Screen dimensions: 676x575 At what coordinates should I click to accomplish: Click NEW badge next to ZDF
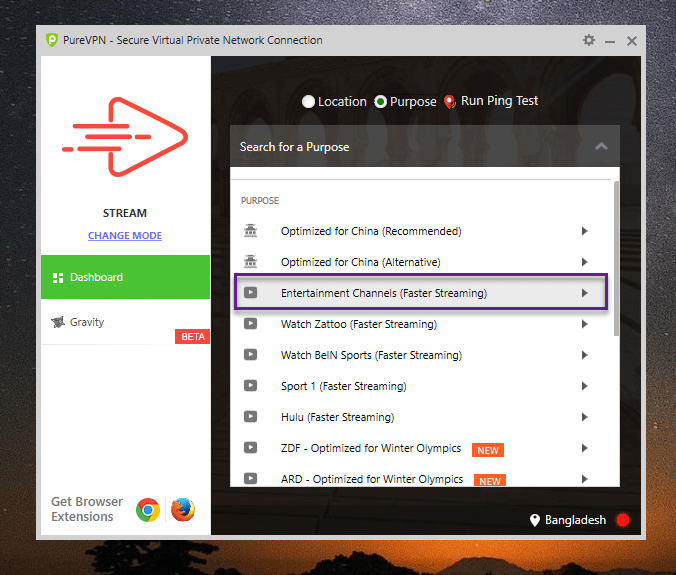[488, 450]
